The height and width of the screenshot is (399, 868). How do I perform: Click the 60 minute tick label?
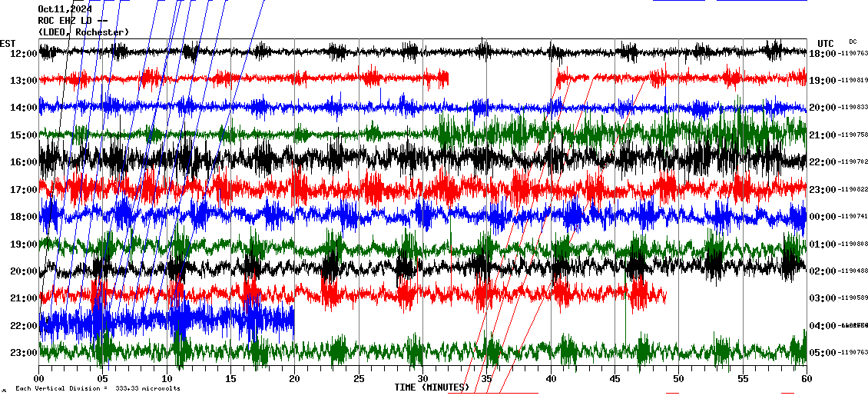click(x=806, y=379)
